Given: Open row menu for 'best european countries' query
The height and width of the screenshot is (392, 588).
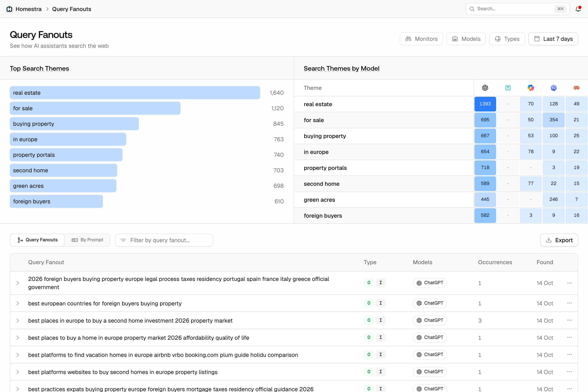Looking at the screenshot, I should [569, 303].
